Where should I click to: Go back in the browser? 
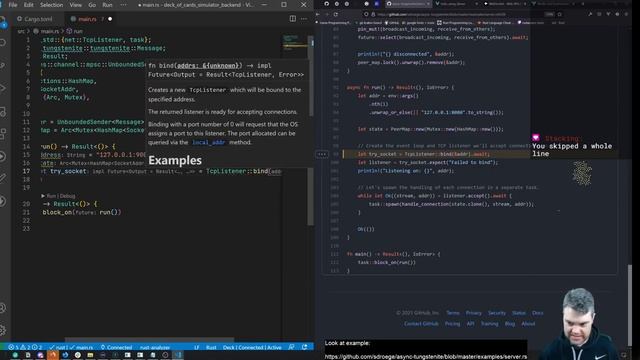click(318, 14)
